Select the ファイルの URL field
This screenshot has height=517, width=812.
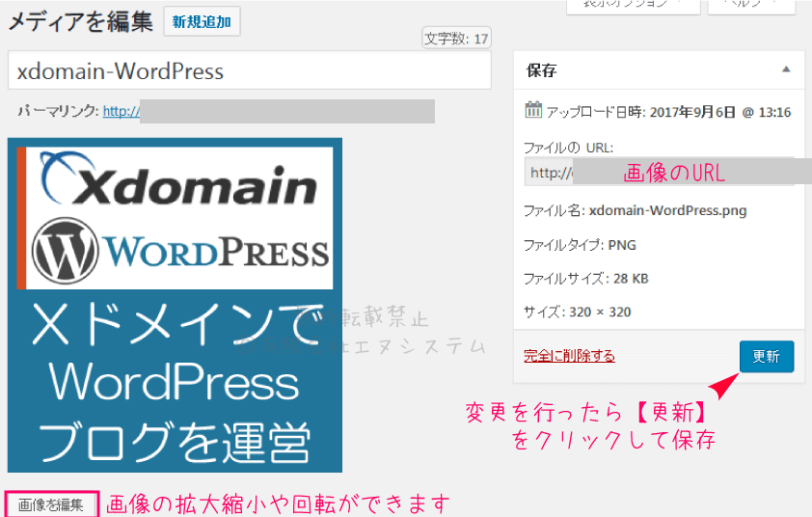pos(659,172)
